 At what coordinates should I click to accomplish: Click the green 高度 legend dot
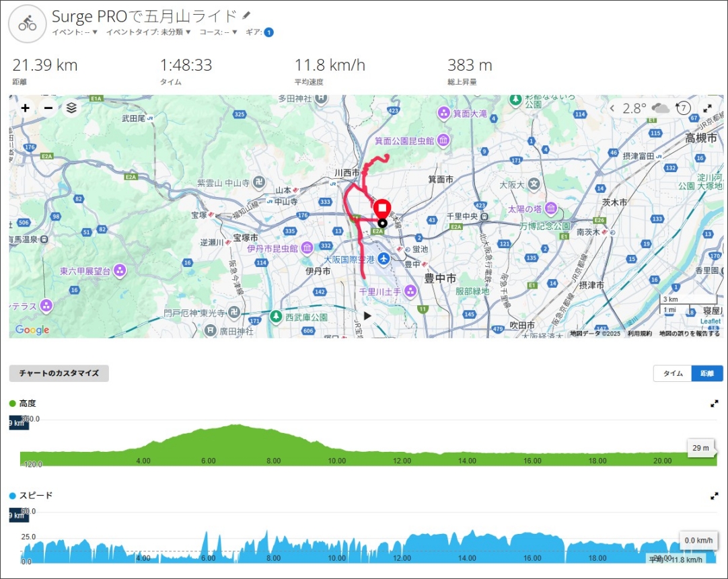[13, 403]
